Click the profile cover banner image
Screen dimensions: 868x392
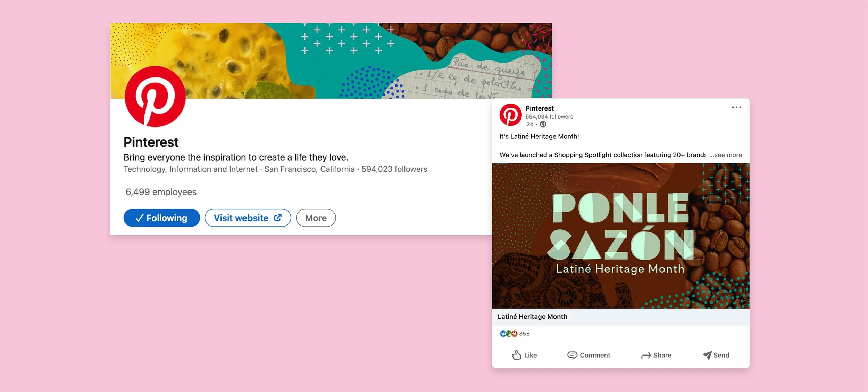pos(347,59)
